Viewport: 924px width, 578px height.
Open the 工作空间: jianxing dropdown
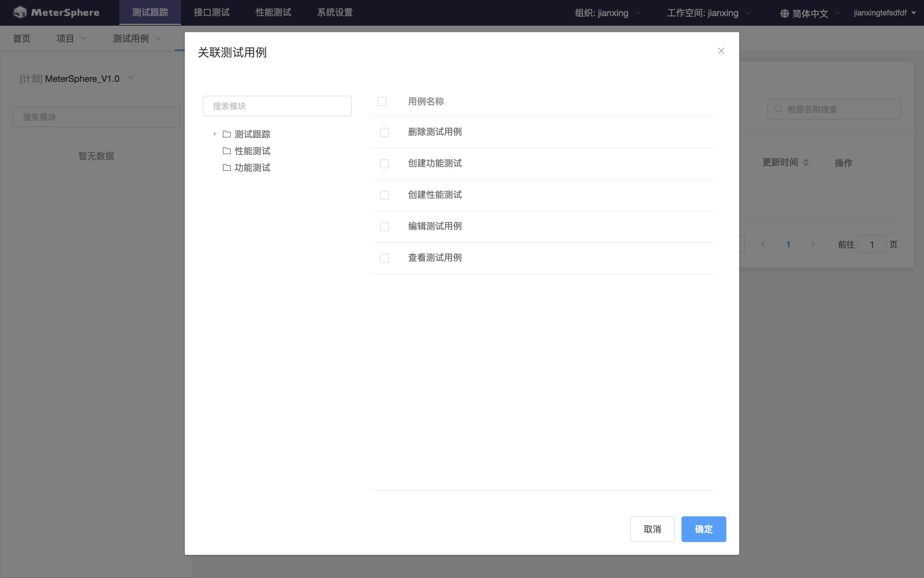(x=709, y=13)
